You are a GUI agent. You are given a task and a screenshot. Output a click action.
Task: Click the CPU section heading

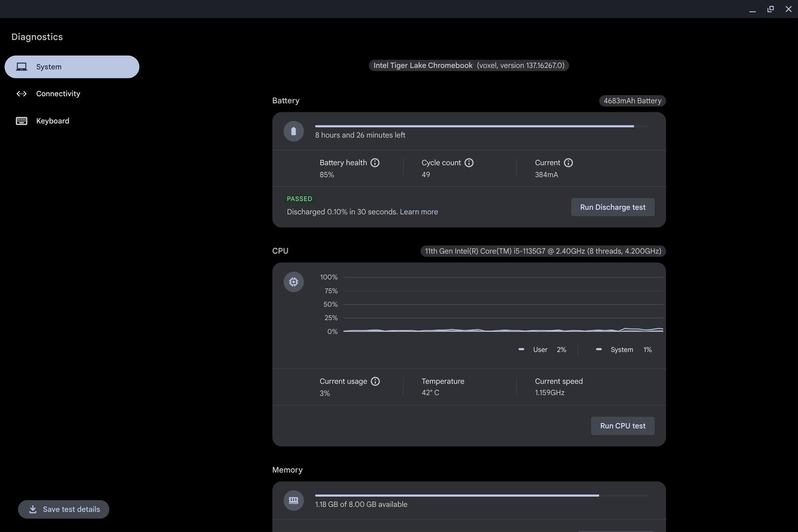coord(280,251)
